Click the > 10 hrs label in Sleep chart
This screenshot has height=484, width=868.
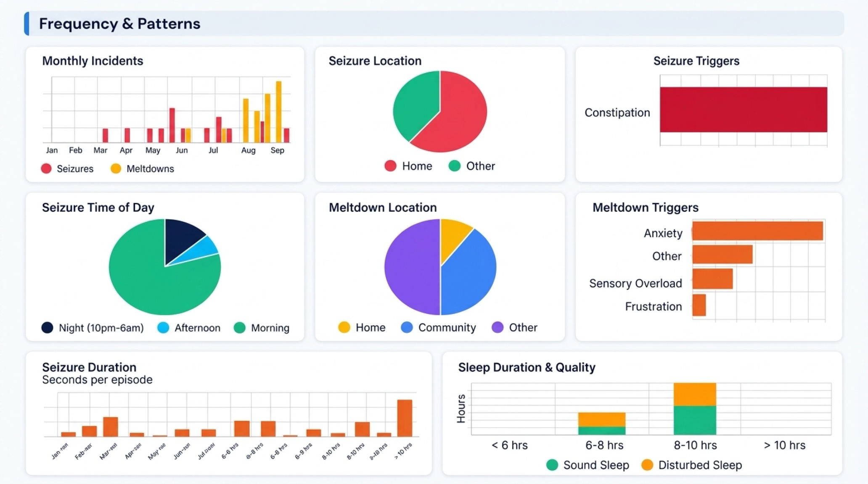(785, 445)
